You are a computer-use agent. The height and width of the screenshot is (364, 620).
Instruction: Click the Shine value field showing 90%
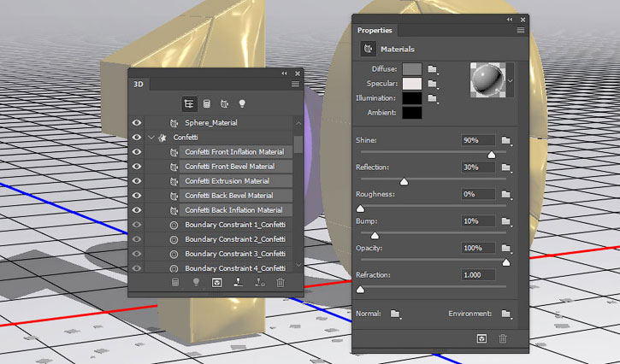pyautogui.click(x=478, y=140)
